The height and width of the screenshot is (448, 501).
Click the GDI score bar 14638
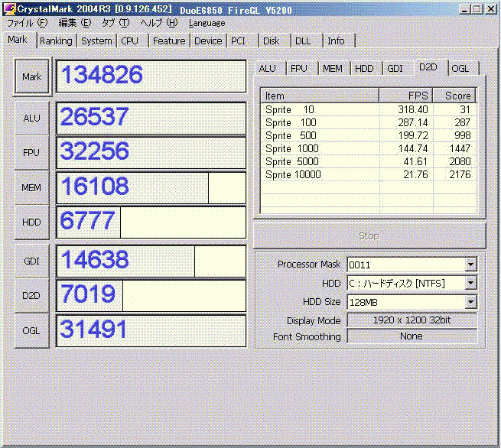point(151,261)
